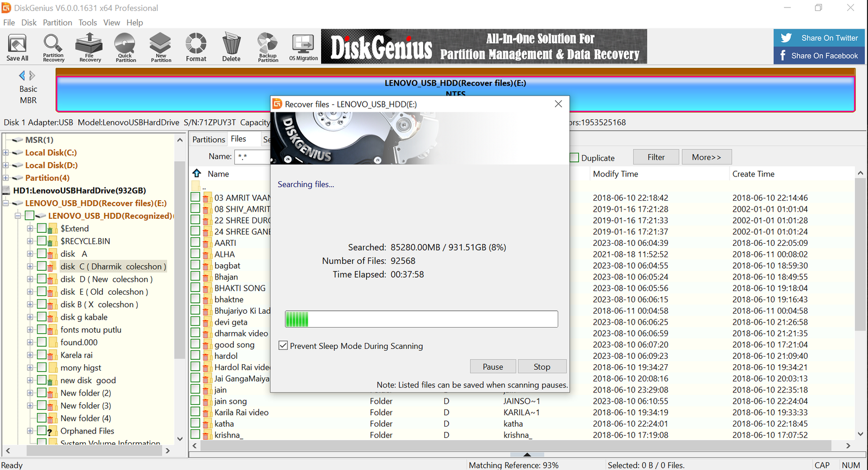Pause the file scanning
The image size is (868, 470).
pos(493,367)
